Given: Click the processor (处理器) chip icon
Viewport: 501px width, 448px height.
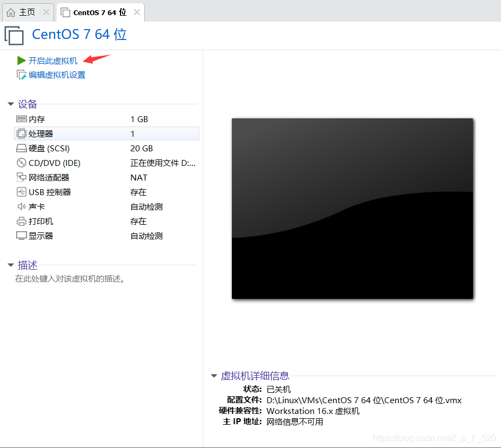Looking at the screenshot, I should coord(22,133).
